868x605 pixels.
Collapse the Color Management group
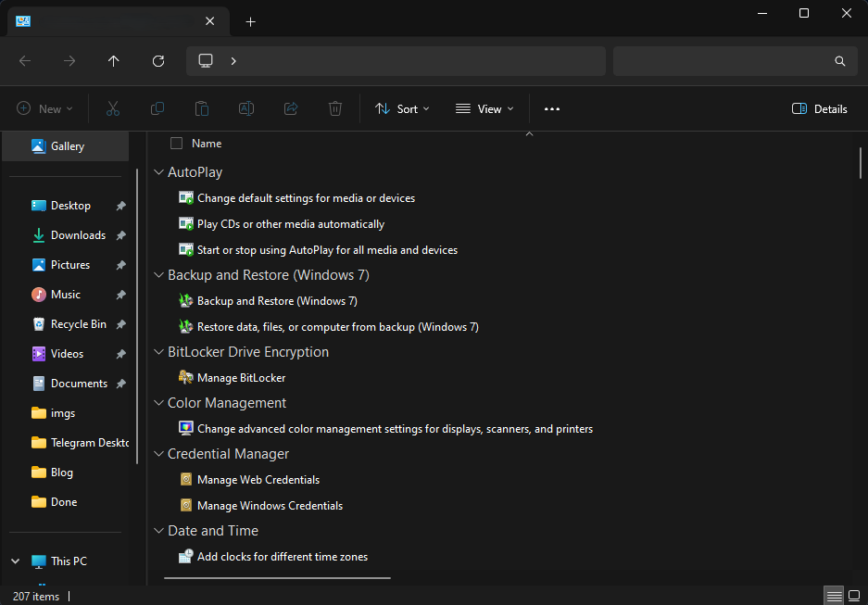coord(159,403)
